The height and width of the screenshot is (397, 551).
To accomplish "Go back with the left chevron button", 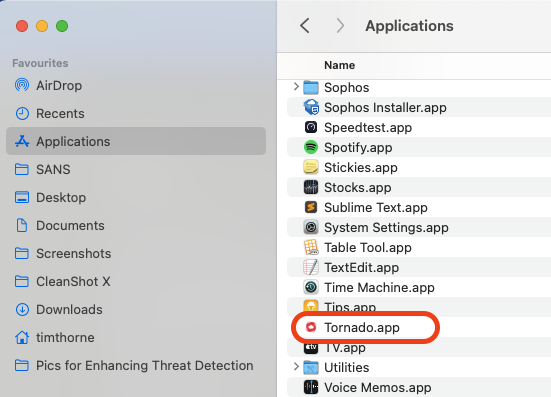I will pos(305,26).
